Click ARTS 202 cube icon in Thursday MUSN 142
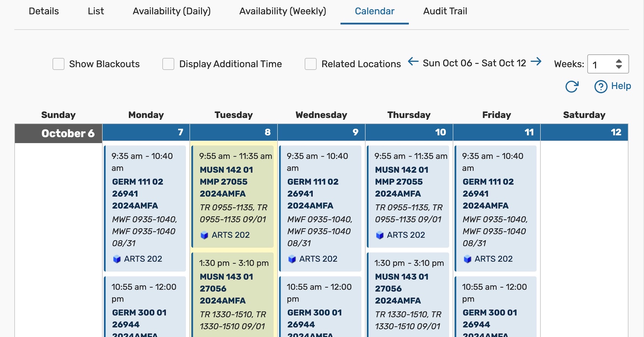Viewport: 644px width, 337px height. 379,235
